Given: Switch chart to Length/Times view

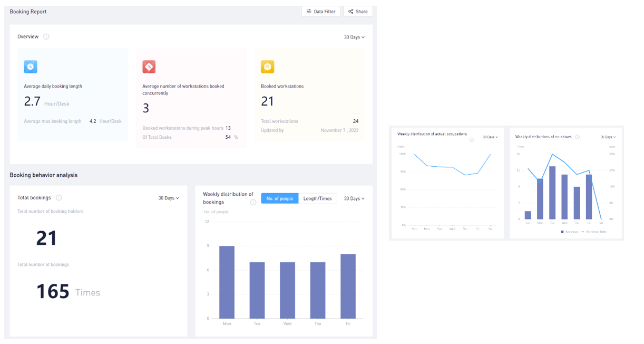Looking at the screenshot, I should (x=317, y=198).
